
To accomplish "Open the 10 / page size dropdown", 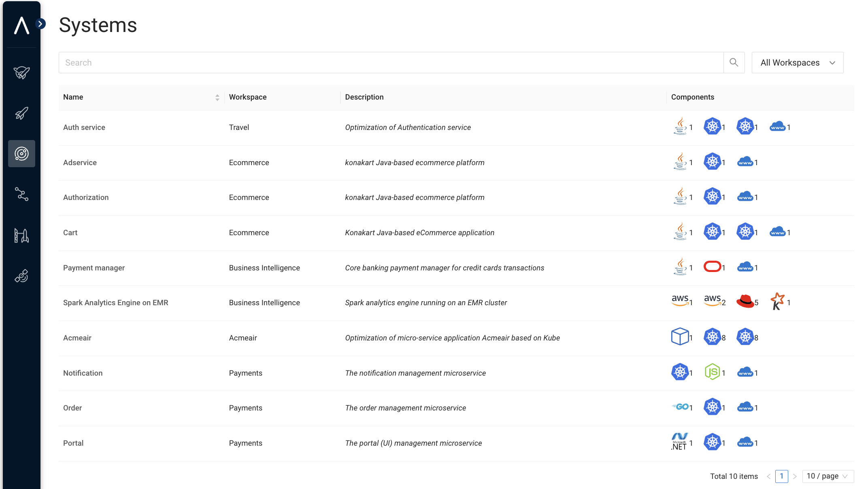I will click(x=828, y=476).
